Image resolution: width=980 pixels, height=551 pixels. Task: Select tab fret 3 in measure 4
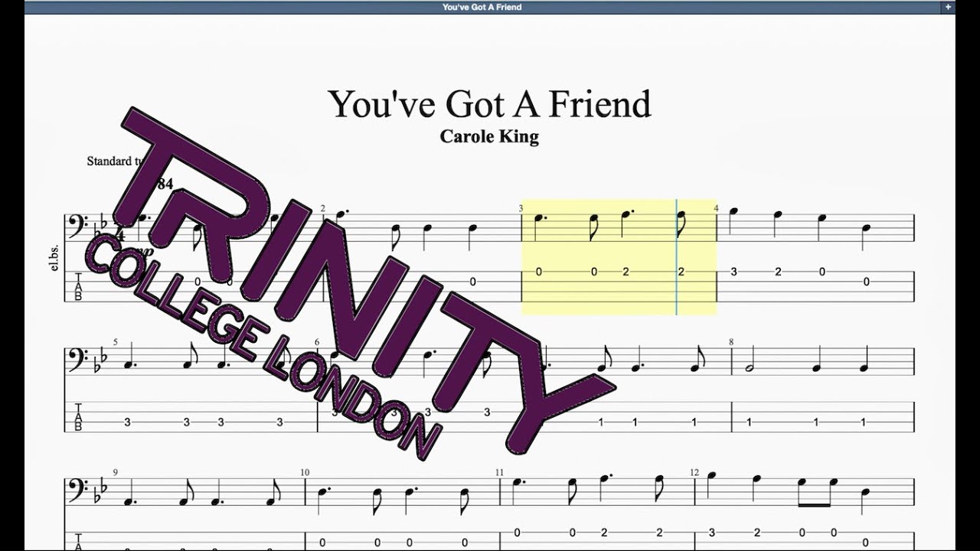(x=733, y=272)
